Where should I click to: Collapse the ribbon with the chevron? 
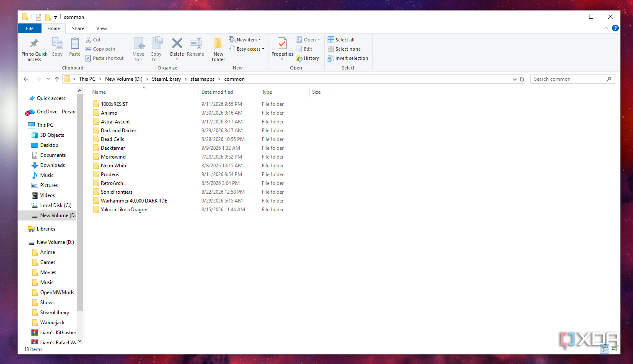pos(606,28)
